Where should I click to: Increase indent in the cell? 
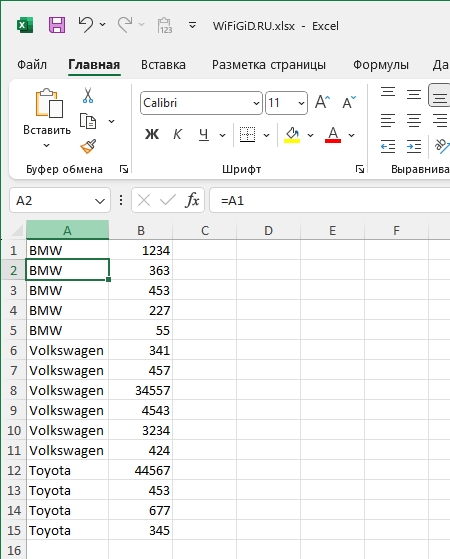[414, 146]
